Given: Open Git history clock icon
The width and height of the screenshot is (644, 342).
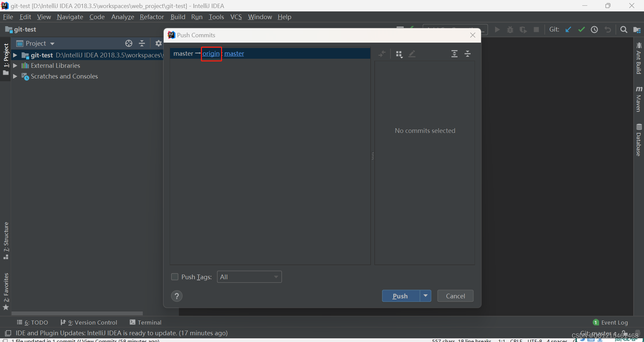Looking at the screenshot, I should [594, 30].
